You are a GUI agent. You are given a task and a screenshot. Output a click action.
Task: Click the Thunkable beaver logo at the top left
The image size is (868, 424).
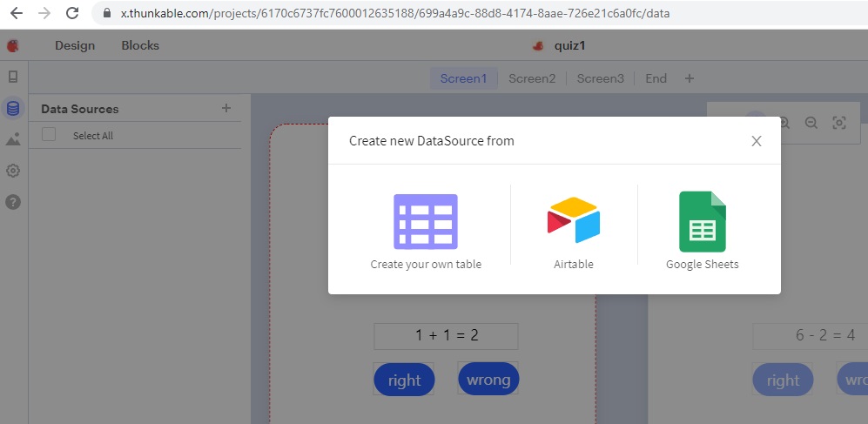(x=13, y=45)
